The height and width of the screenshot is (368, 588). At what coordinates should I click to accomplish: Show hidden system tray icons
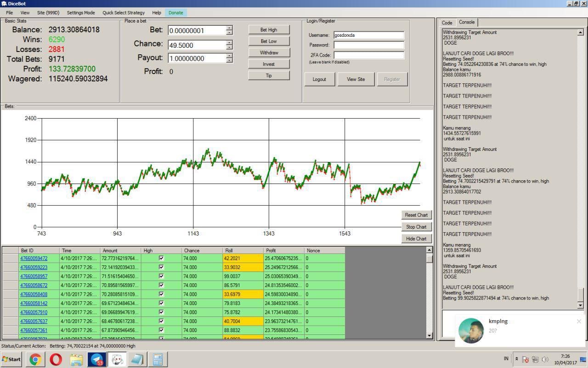click(516, 359)
